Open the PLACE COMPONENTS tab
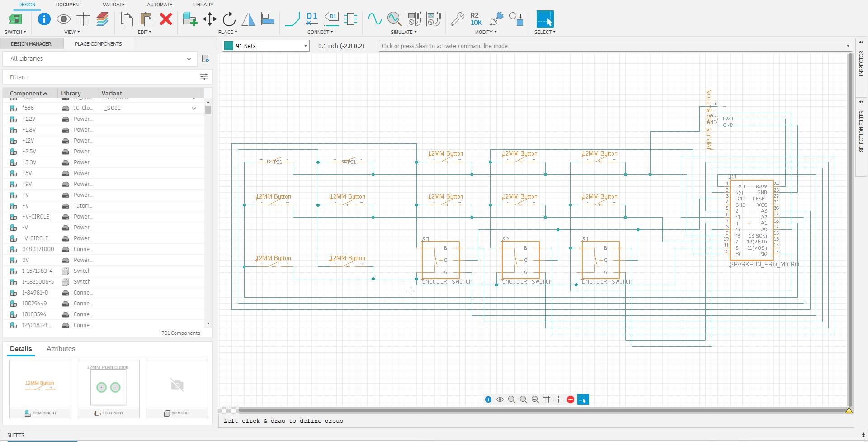The height and width of the screenshot is (442, 868). [x=98, y=44]
